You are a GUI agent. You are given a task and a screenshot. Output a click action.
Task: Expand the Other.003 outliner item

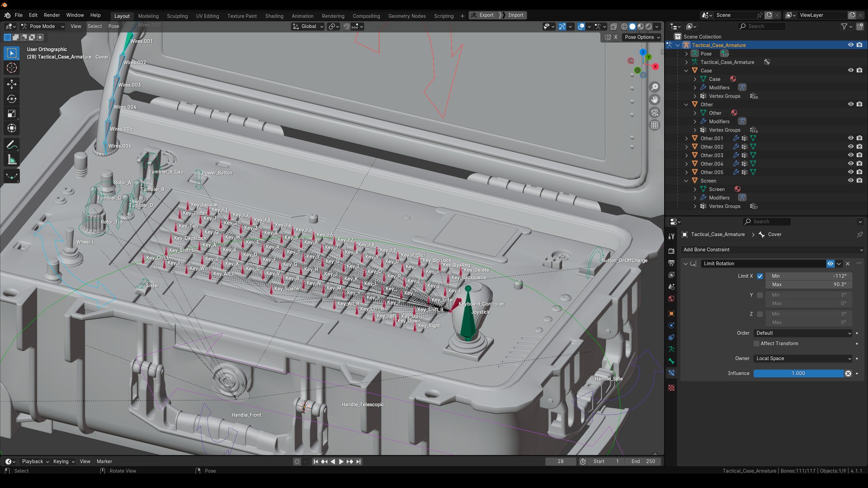point(686,155)
